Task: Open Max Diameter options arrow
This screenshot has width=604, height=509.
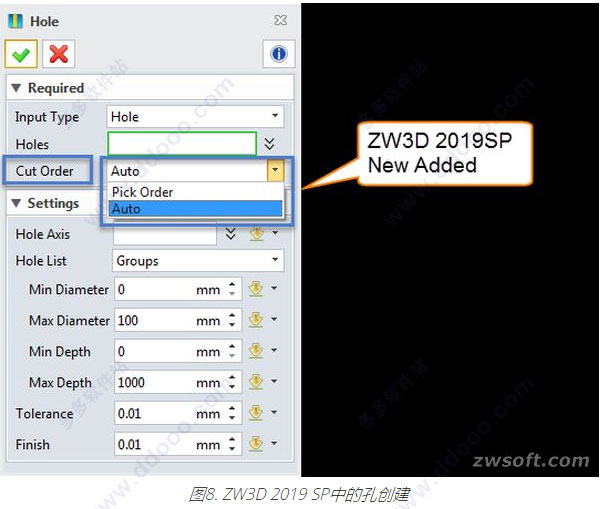Action: pyautogui.click(x=274, y=319)
